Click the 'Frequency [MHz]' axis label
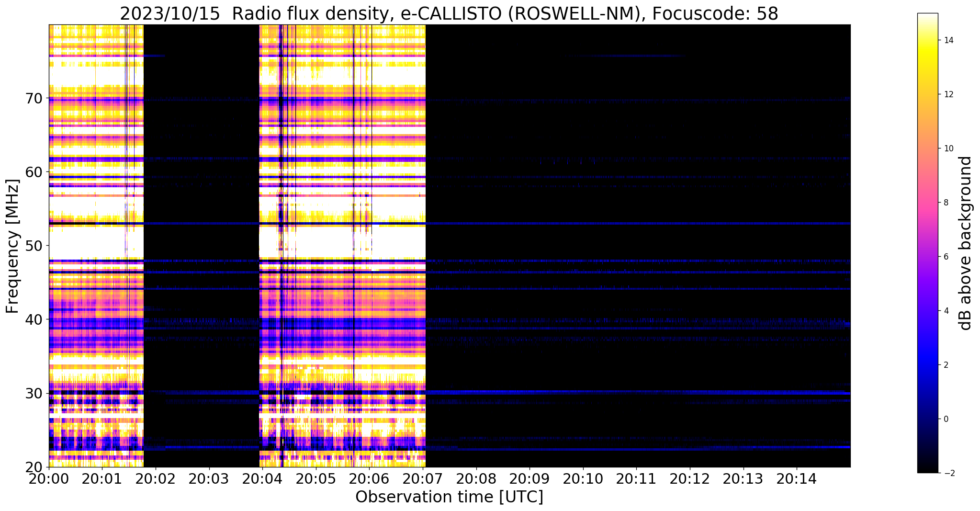The image size is (980, 511). (x=13, y=246)
